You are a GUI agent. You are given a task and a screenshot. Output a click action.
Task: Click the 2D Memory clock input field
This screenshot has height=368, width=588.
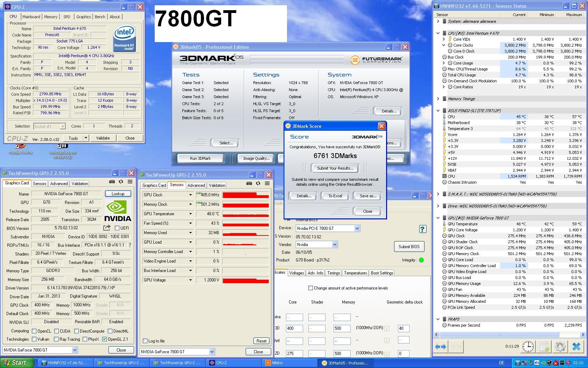(x=342, y=353)
